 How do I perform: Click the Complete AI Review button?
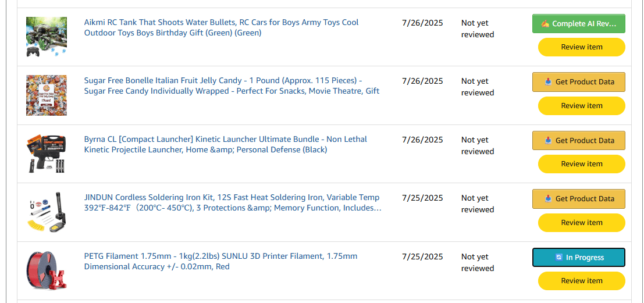(x=578, y=24)
